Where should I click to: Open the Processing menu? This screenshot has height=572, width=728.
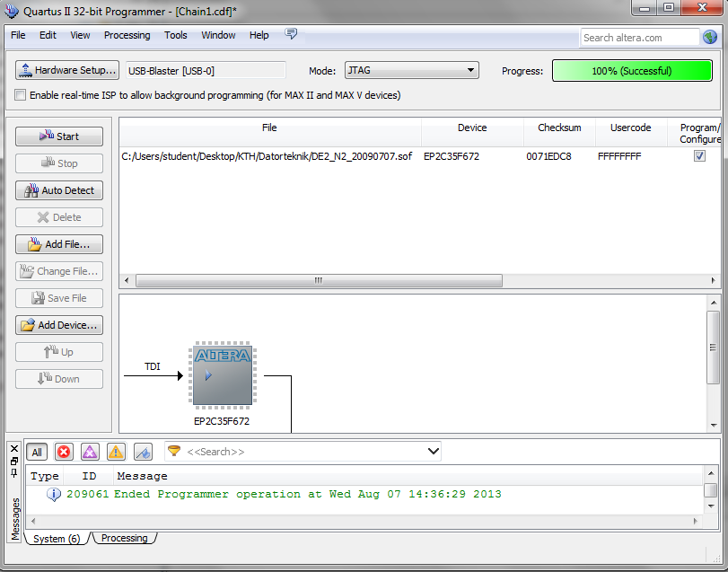127,35
